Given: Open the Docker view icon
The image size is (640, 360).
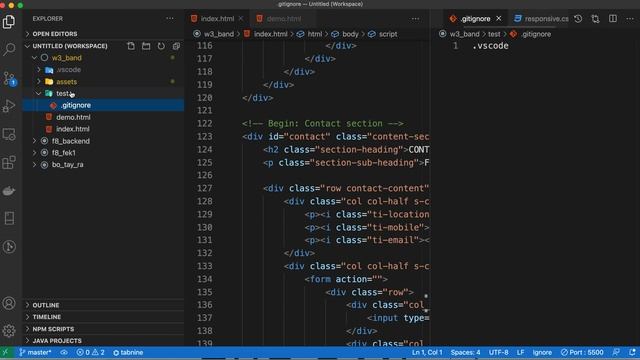Looking at the screenshot, I should tap(9, 191).
